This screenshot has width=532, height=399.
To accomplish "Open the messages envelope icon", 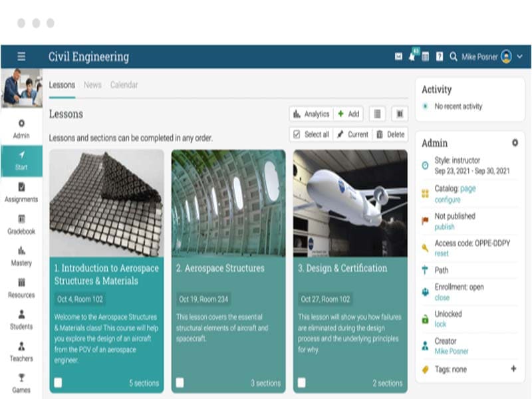I will coord(398,57).
